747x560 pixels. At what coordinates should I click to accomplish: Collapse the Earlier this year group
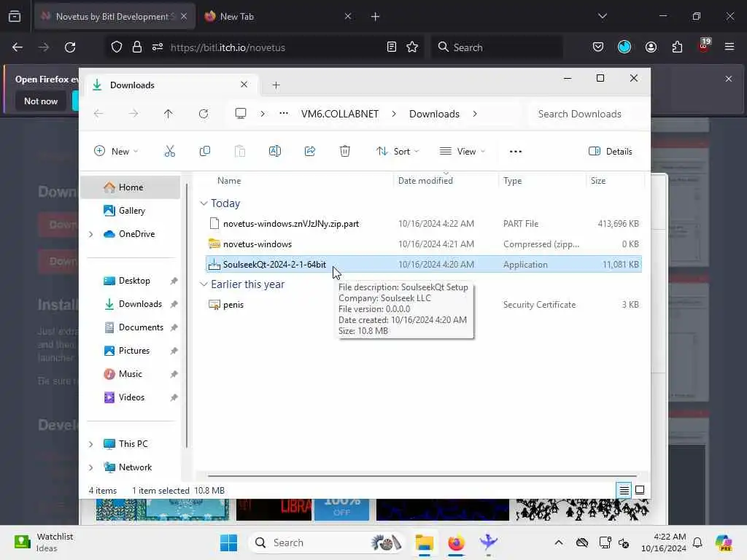point(204,284)
